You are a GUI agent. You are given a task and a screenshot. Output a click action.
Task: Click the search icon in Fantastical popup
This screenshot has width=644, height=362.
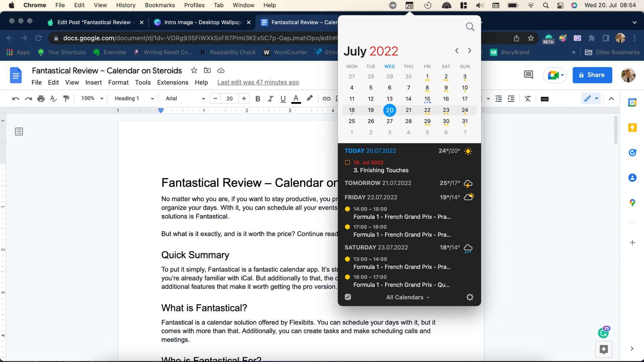[x=470, y=27]
